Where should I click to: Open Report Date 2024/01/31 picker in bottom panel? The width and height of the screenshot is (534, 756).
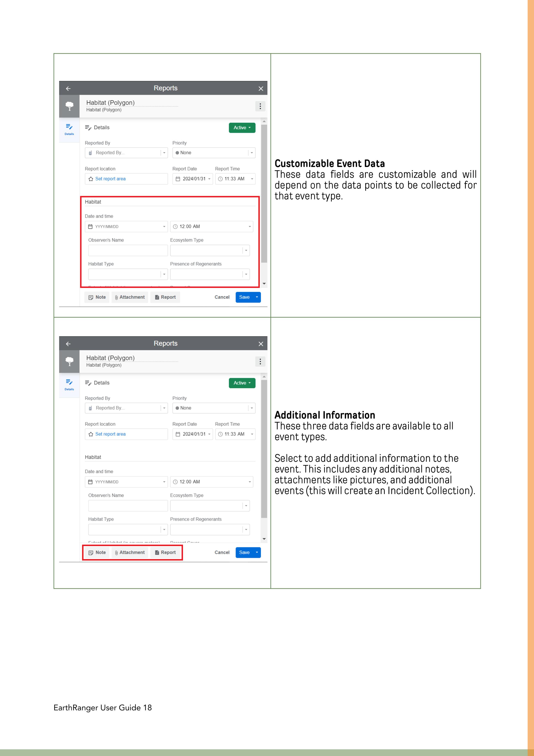point(192,434)
